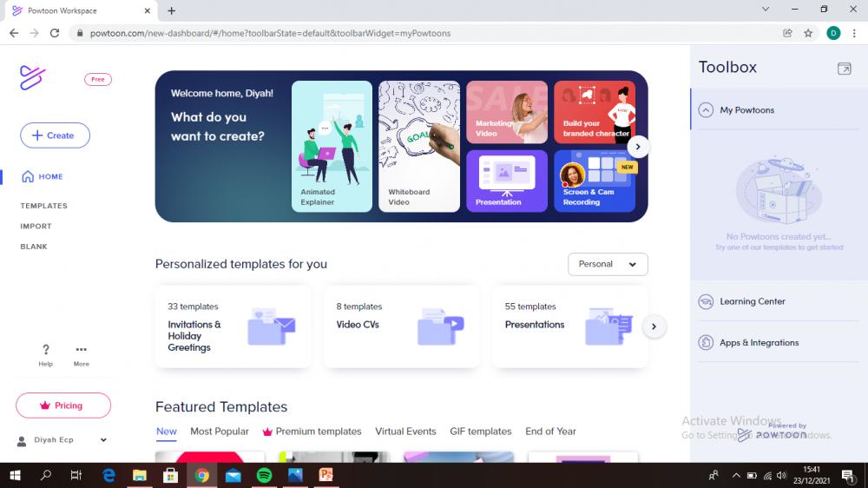Go back to previous page

14,33
